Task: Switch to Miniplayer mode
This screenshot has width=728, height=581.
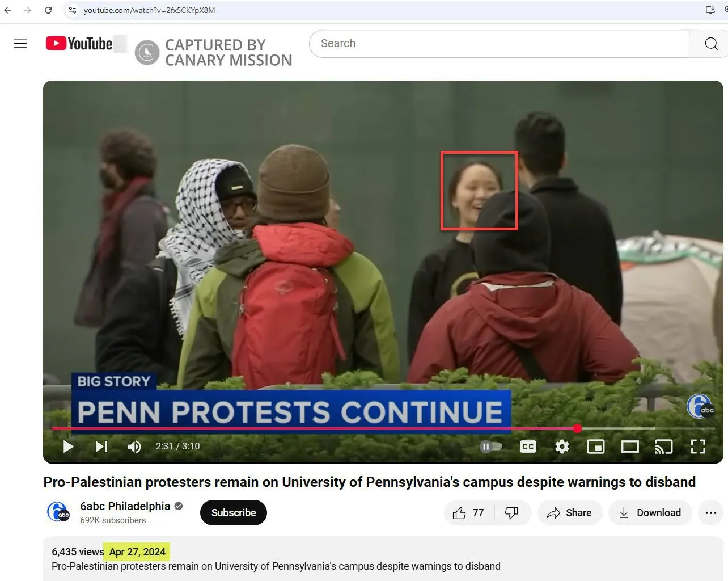Action: [596, 447]
